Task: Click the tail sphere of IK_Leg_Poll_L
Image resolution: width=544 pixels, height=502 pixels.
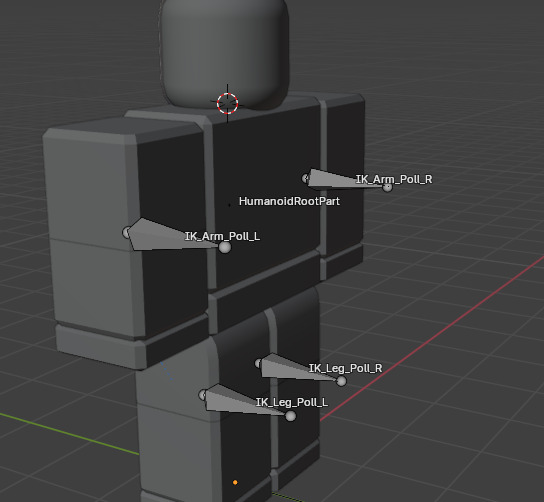Action: click(x=291, y=416)
